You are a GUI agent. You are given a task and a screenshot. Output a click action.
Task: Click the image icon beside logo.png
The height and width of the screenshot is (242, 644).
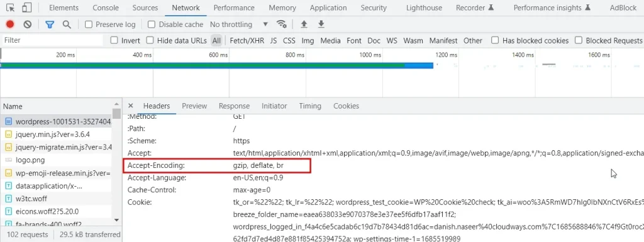9,160
